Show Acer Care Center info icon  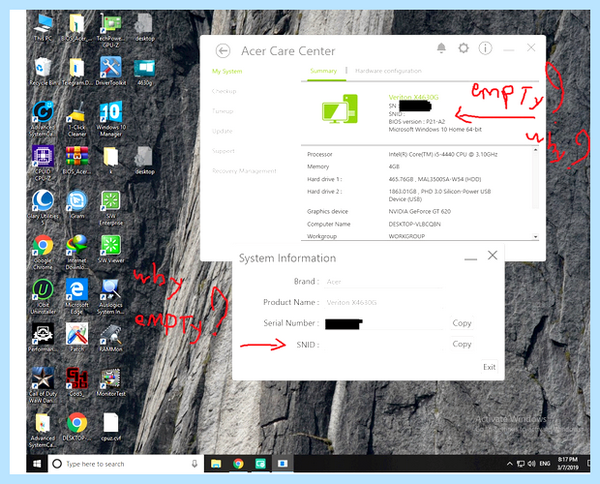tap(485, 48)
